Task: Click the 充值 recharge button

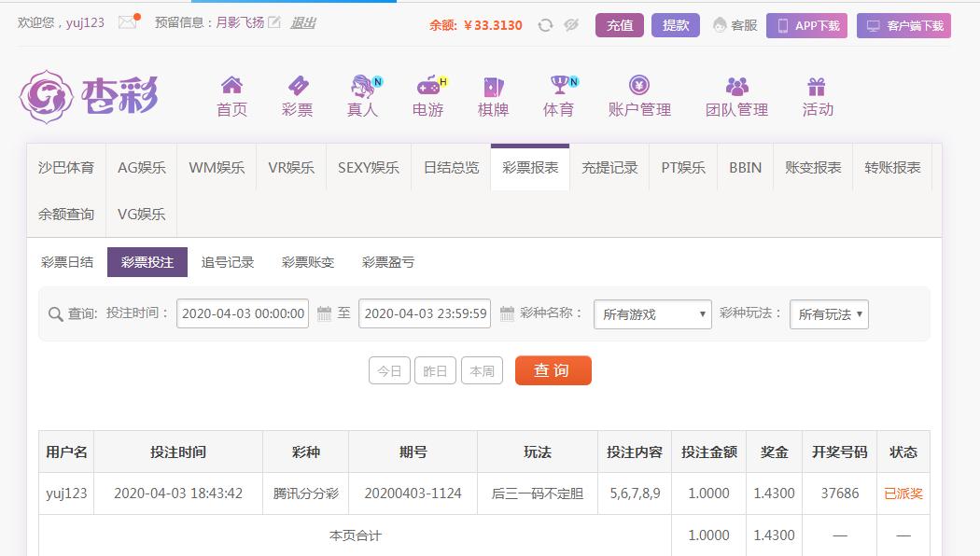Action: 620,25
